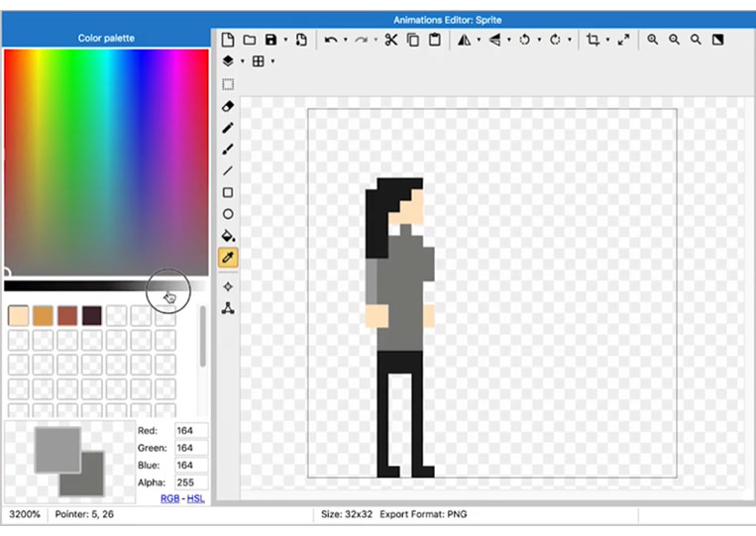This screenshot has width=756, height=536.
Task: Click the grayscale brightness bar
Action: coord(106,286)
